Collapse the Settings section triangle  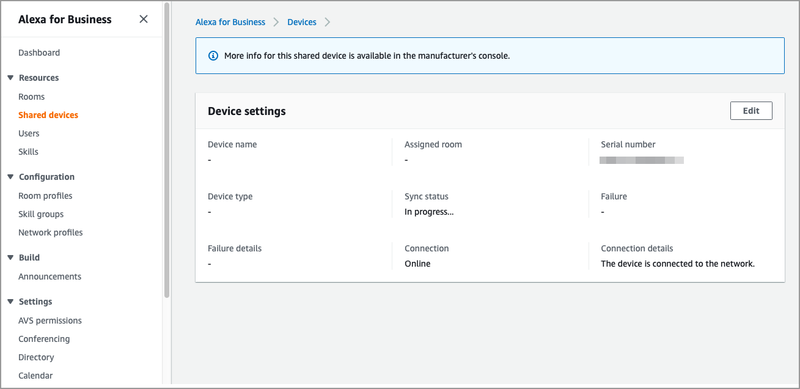click(x=10, y=301)
